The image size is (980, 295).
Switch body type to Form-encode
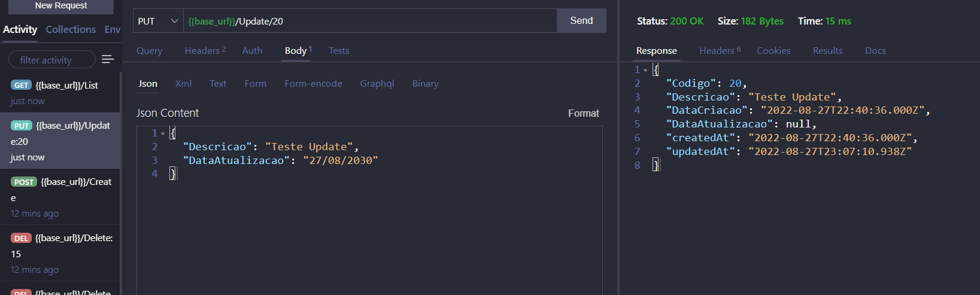(x=313, y=84)
